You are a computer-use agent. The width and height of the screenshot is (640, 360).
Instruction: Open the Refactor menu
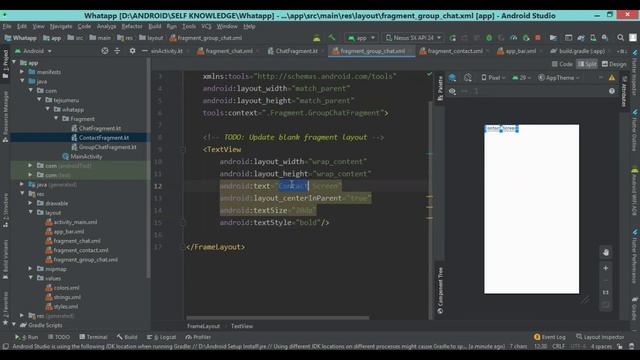132,26
